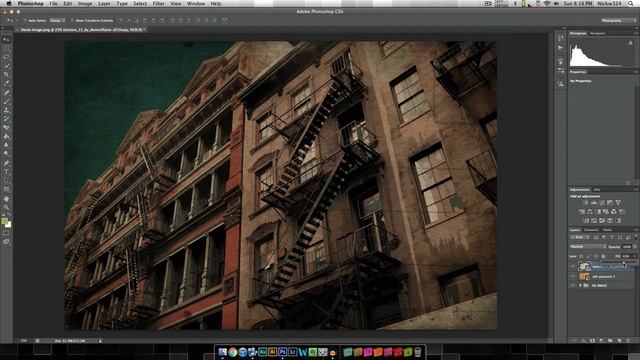The image size is (640, 360).
Task: Hide the layer group at bottom
Action: coord(572,285)
